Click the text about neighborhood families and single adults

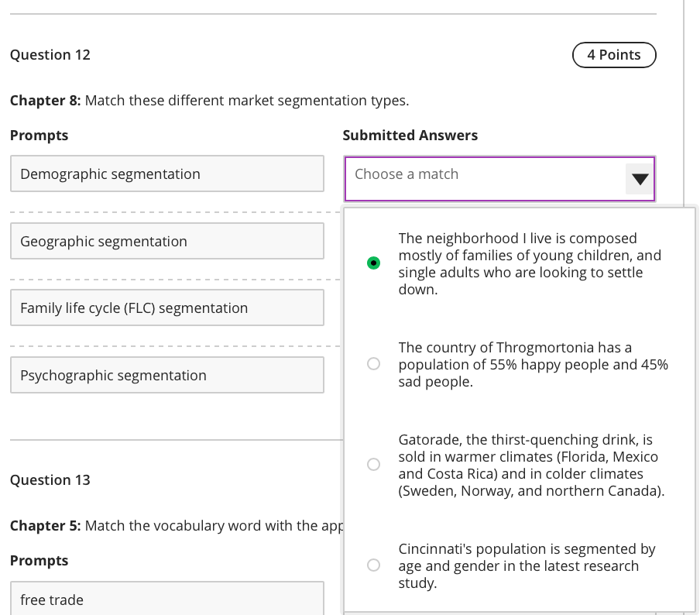(530, 264)
